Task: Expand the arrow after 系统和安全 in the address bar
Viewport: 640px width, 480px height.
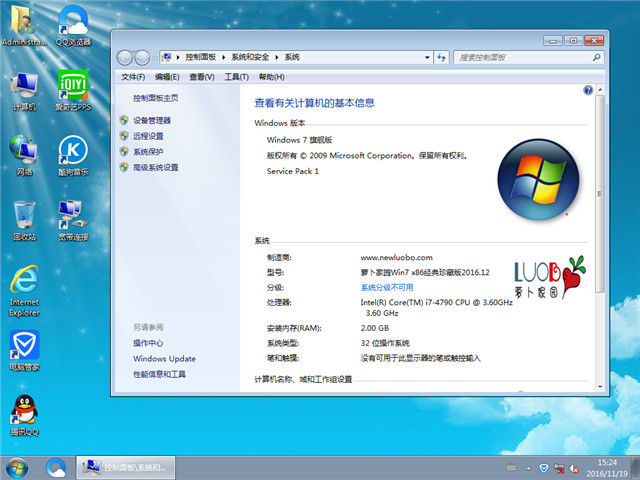Action: [x=276, y=58]
